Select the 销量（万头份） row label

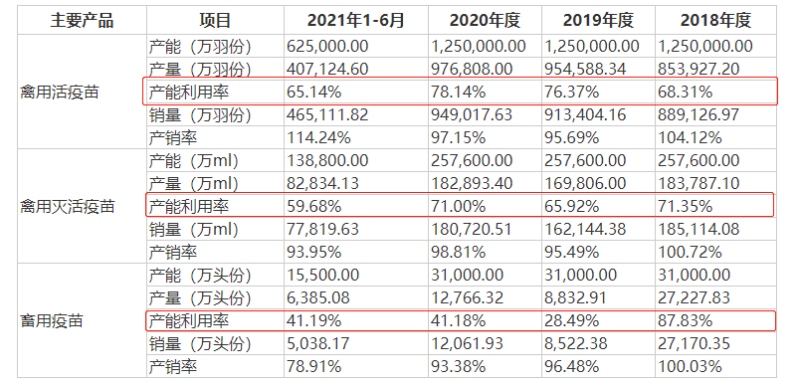[x=200, y=344]
